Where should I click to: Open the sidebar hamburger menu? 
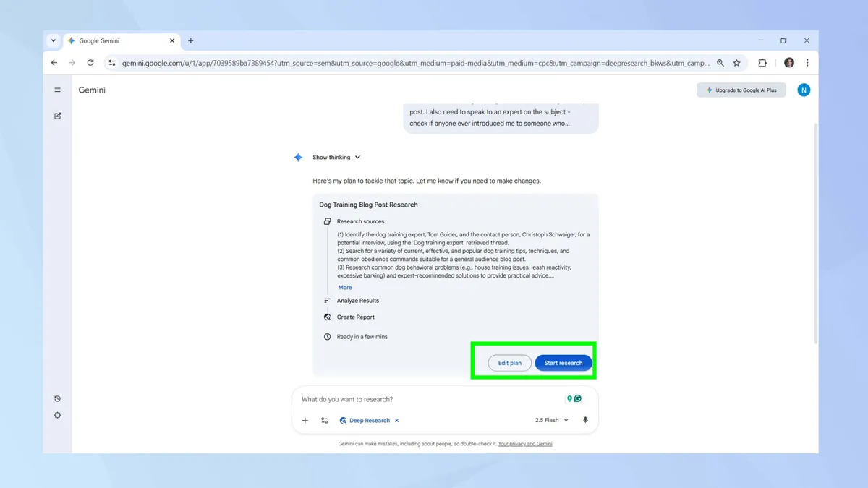pyautogui.click(x=57, y=90)
